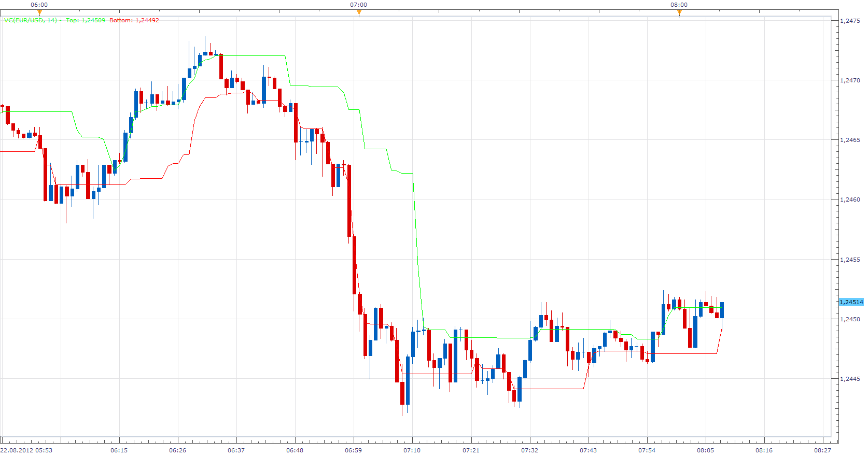Screen dimensions: 868x456
Task: Click the 06:00 label at chart top
Action: tap(39, 5)
